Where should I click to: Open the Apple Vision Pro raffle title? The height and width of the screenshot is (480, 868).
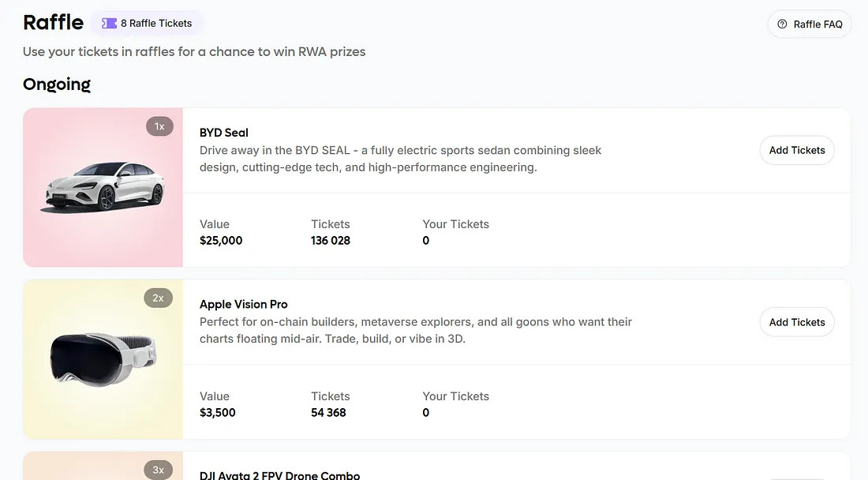243,304
